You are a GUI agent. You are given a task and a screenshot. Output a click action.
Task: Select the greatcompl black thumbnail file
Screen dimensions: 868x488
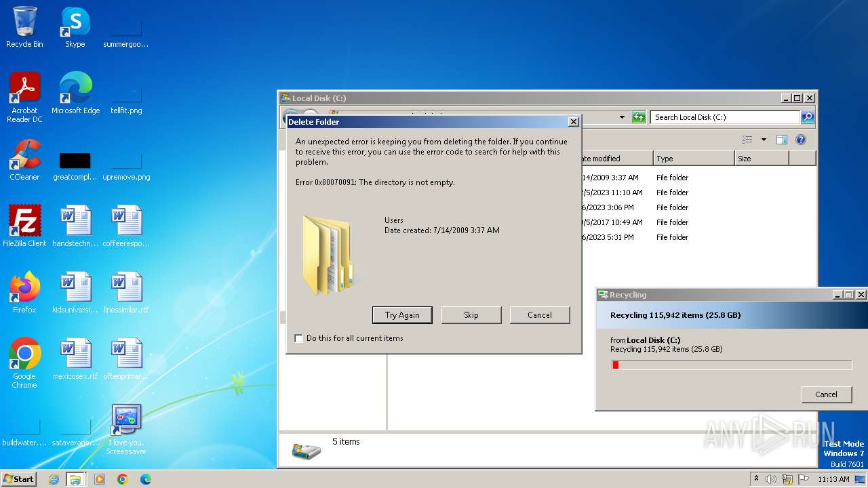(x=75, y=166)
